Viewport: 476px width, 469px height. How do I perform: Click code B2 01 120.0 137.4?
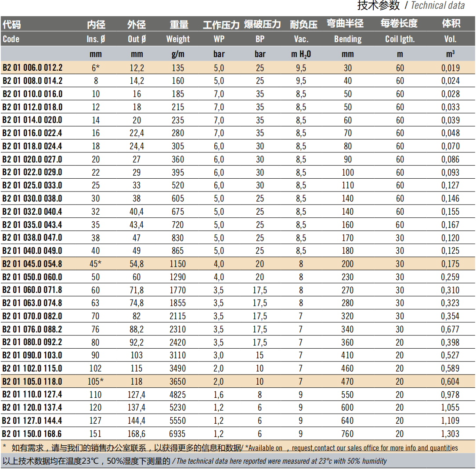pyautogui.click(x=32, y=408)
